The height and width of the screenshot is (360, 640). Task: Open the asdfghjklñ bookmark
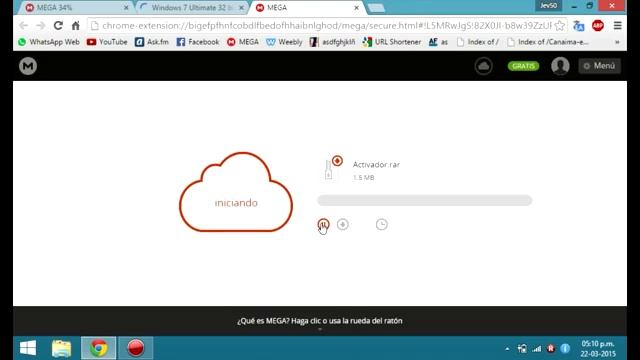[332, 42]
